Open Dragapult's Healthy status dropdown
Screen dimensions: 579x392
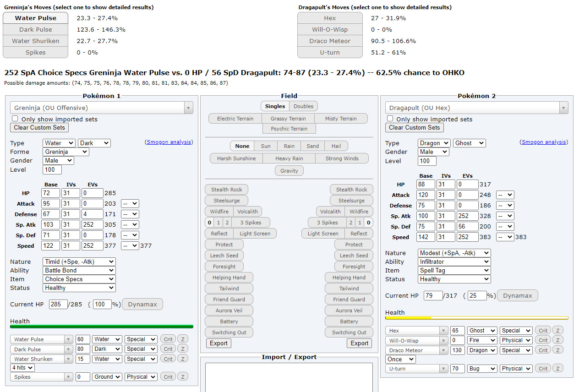[x=454, y=279]
